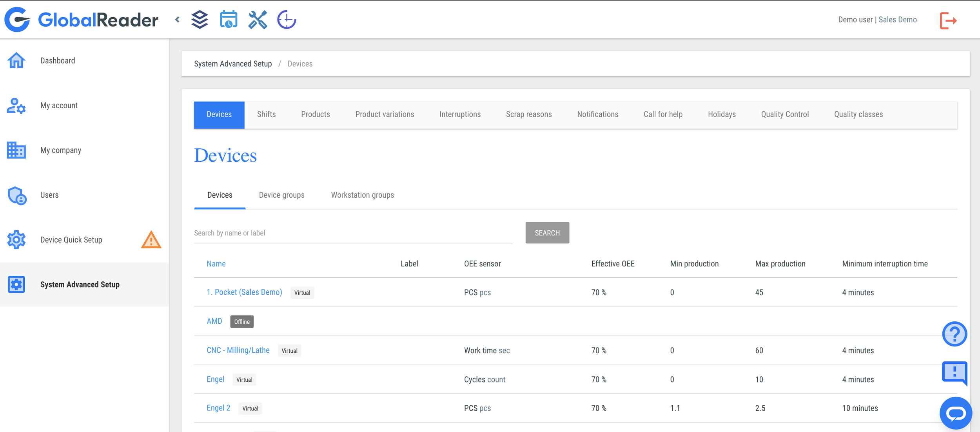Click System Advanced Setup breadcrumb link

coord(233,64)
